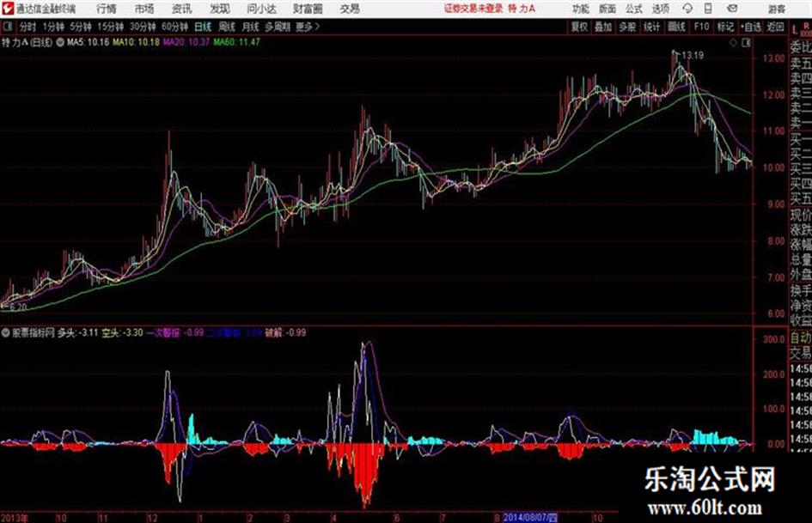Open the mail envelope icon
This screenshot has height=523, width=812.
pos(732,9)
